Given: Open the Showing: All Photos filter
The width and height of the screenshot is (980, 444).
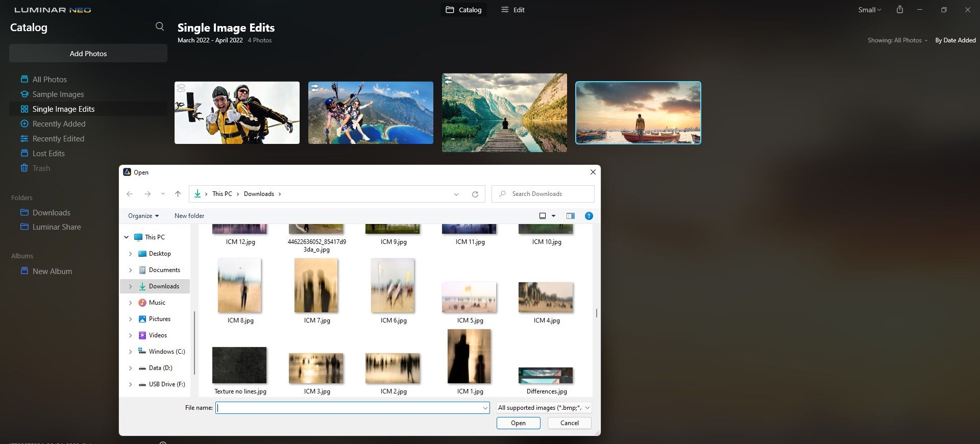Looking at the screenshot, I should (x=897, y=40).
